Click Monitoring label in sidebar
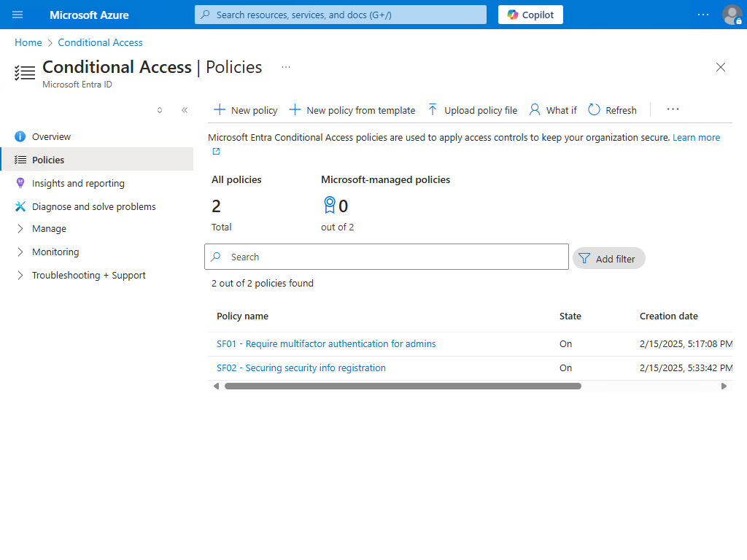The width and height of the screenshot is (747, 560). click(x=55, y=252)
